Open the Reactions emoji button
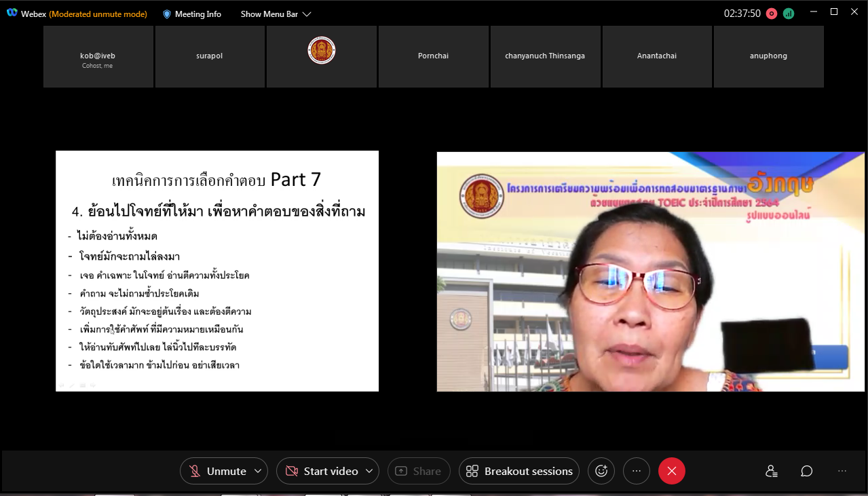Image resolution: width=868 pixels, height=496 pixels. [601, 471]
